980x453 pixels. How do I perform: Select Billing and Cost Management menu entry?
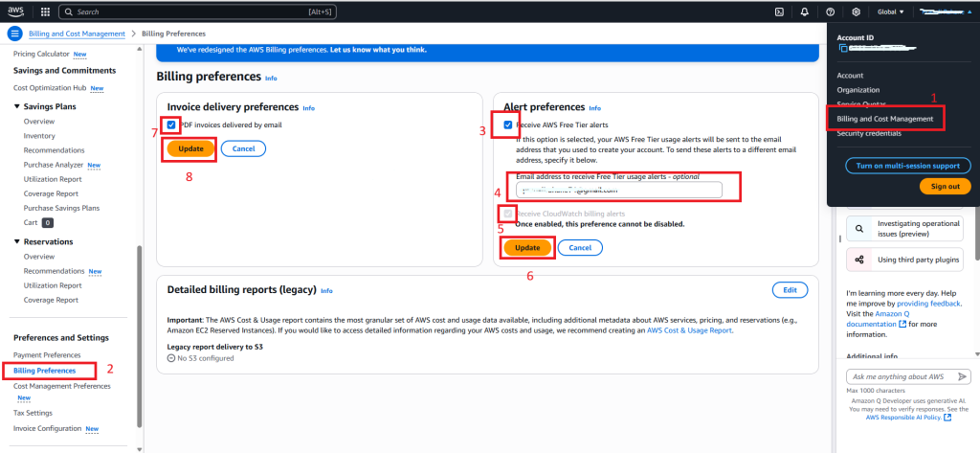(x=885, y=119)
